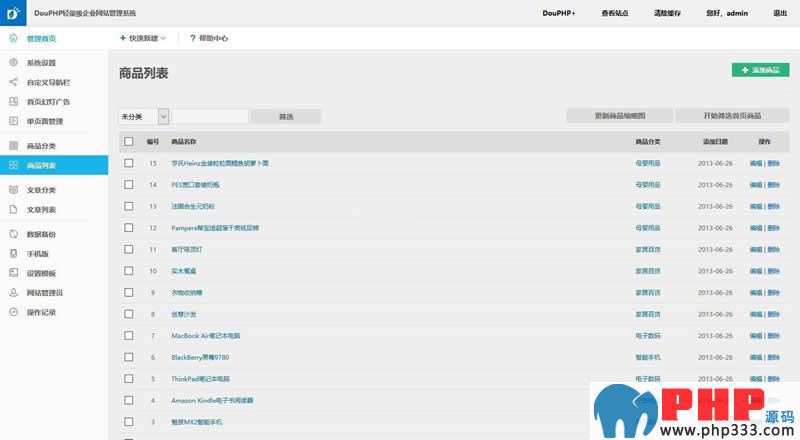Tick the checkbox for Pampers row 12

129,228
